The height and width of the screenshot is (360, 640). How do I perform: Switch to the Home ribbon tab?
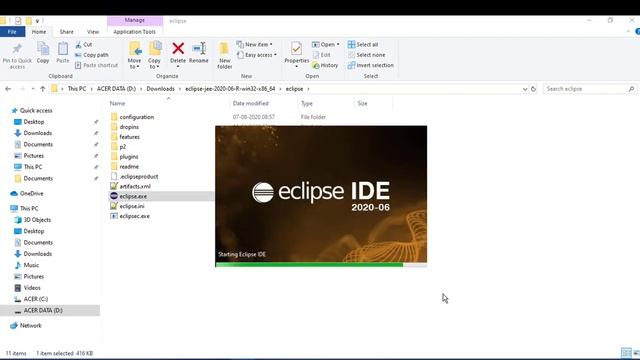click(39, 32)
